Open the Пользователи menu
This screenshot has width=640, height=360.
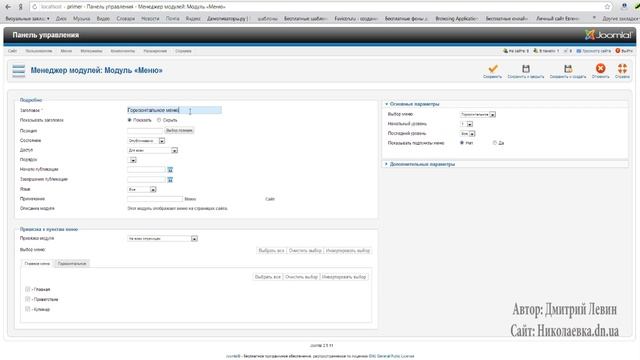point(39,51)
